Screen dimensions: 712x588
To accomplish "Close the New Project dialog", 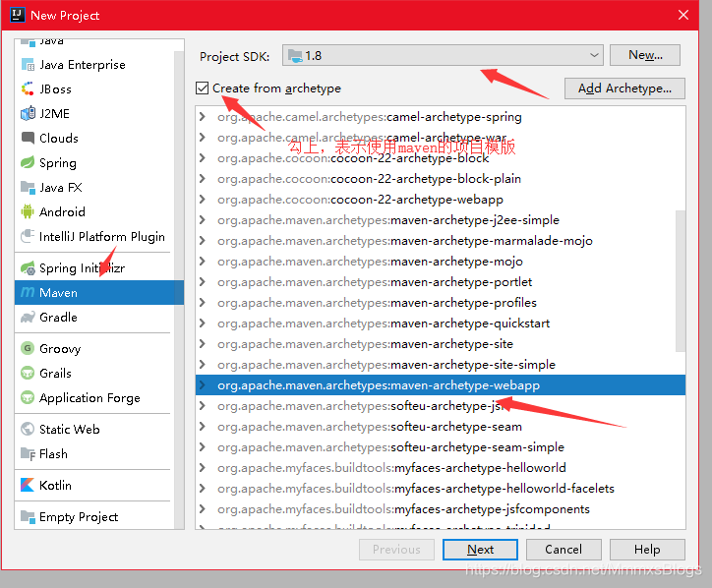I will (x=682, y=15).
